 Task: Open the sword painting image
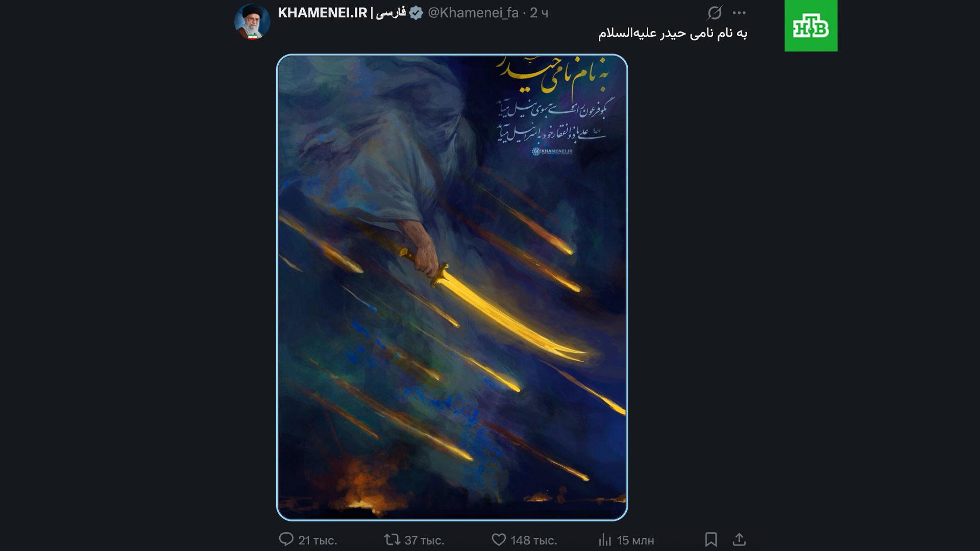click(x=452, y=287)
